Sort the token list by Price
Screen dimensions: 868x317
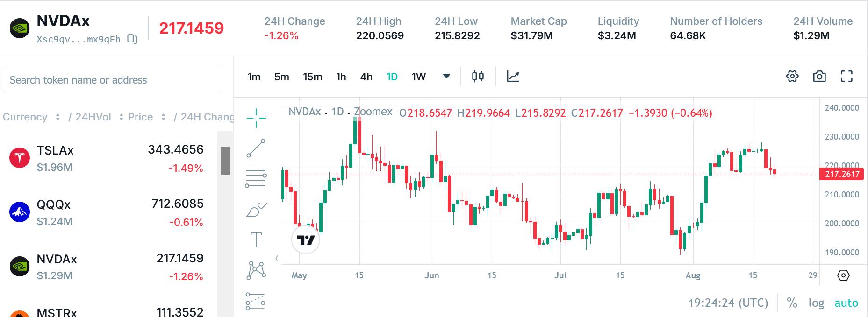point(147,117)
